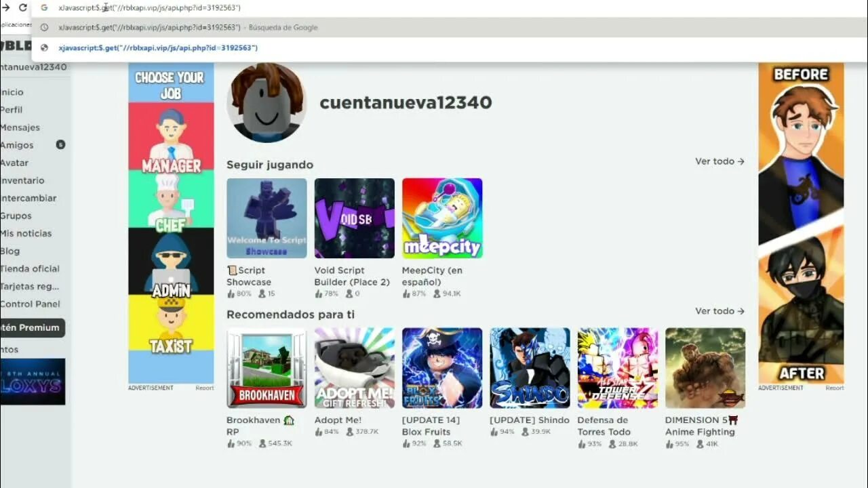868x488 pixels.
Task: Click DIMENSION 5 Anime Fighting title
Action: pos(702,426)
